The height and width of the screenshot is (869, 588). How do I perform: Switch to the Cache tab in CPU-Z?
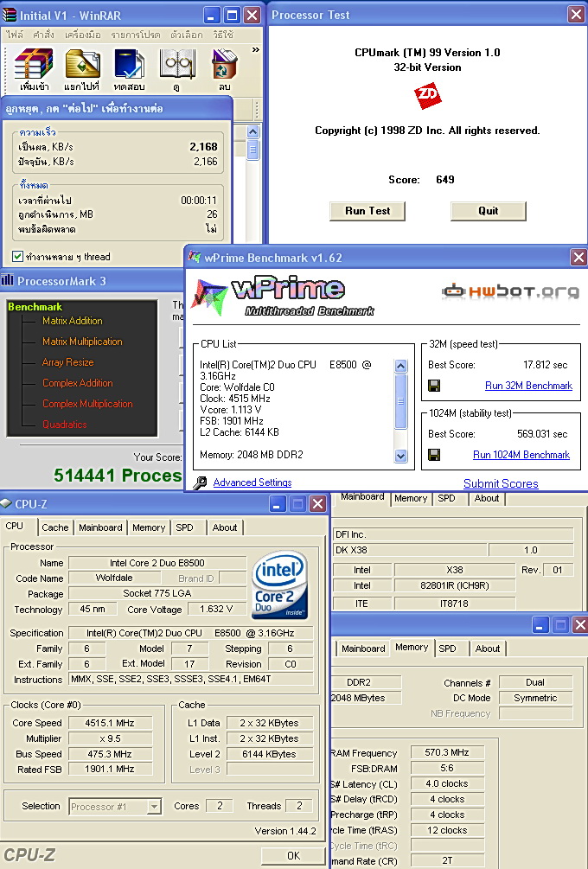[54, 527]
